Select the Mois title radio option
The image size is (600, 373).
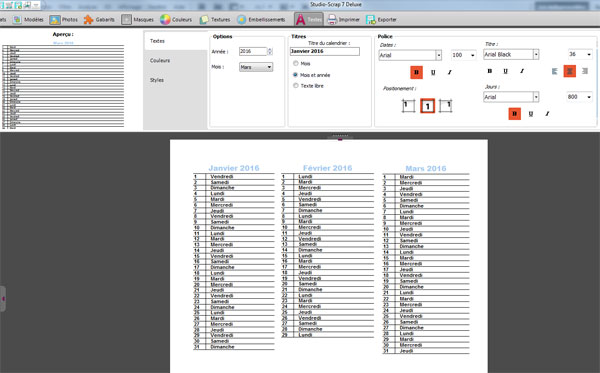295,64
